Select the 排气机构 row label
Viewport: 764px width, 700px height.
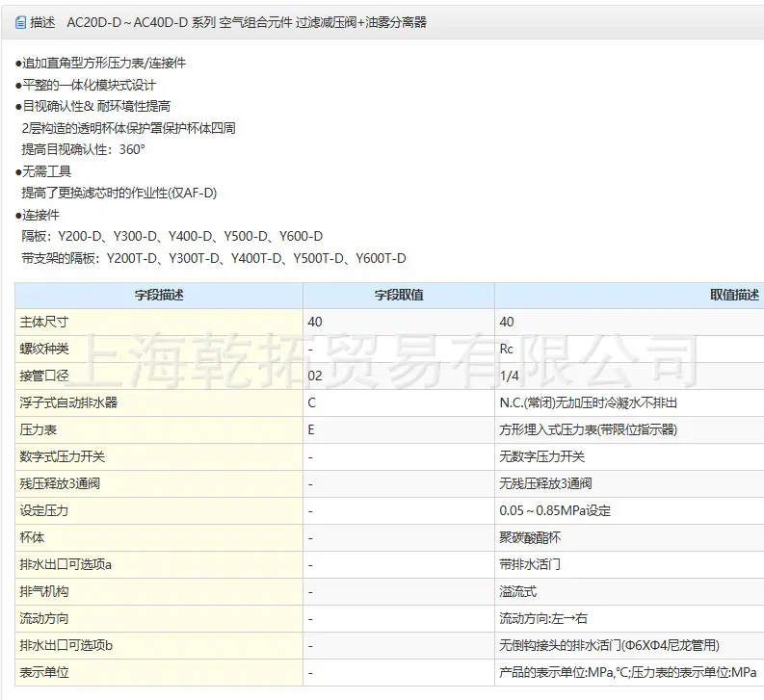44,591
